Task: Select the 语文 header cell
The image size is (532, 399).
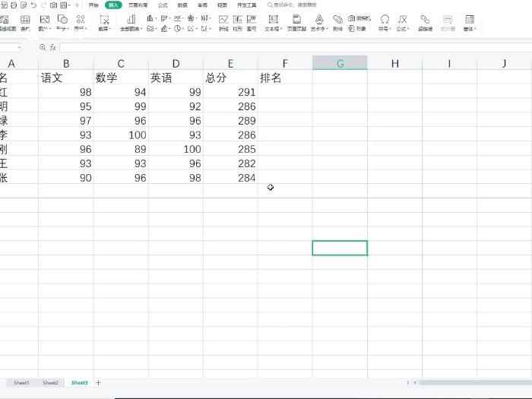Action: tap(66, 78)
